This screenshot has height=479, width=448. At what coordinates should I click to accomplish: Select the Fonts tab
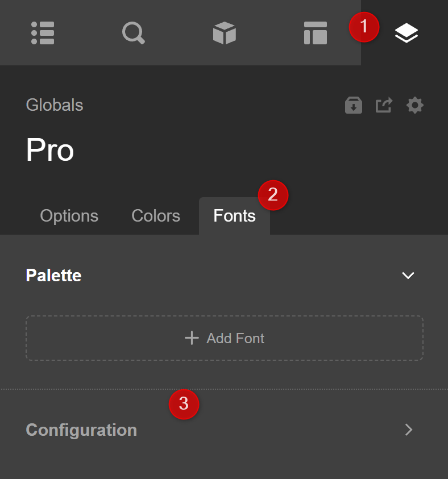(234, 216)
